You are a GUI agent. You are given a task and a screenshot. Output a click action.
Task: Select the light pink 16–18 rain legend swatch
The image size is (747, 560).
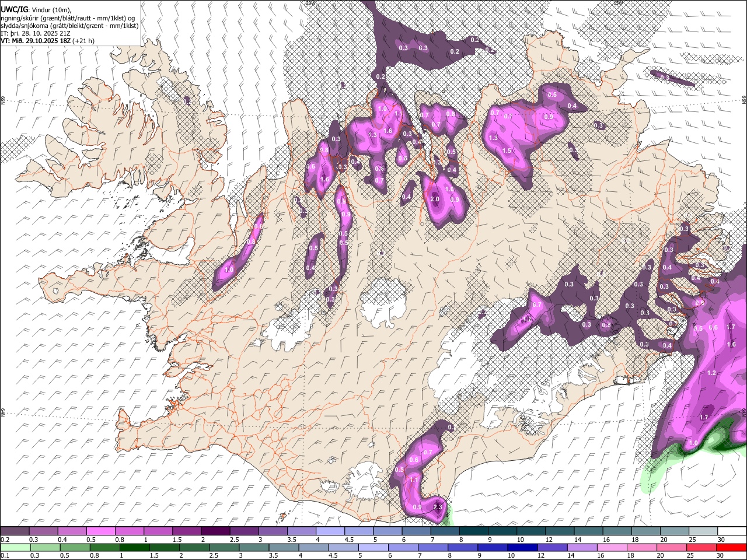pos(612,547)
